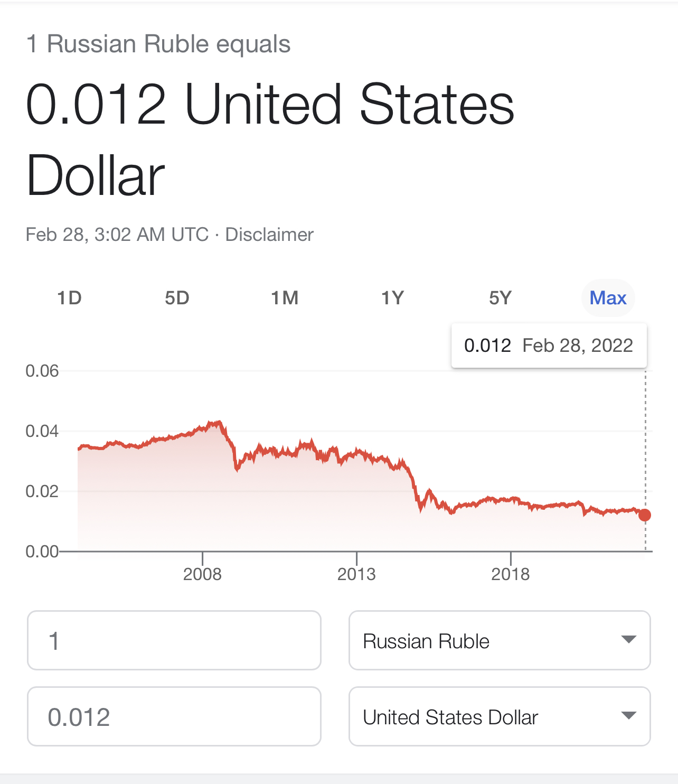
Task: Choose the Max time range
Action: (608, 298)
